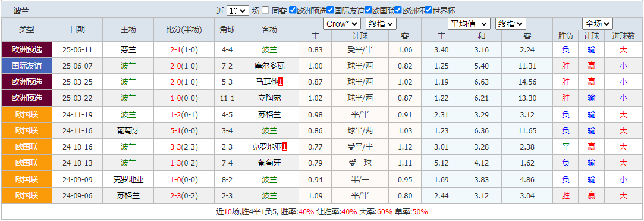Click the away odds 14.56
Screen dimensions: 644x221
point(527,82)
